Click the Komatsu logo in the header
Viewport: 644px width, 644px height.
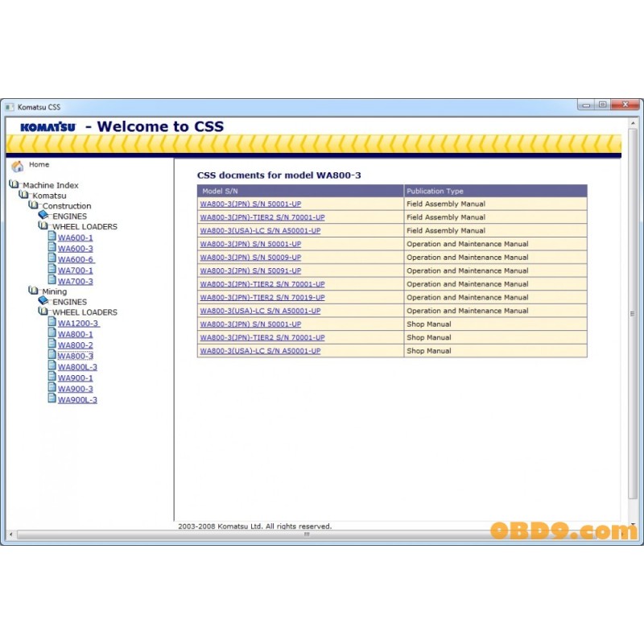(x=48, y=127)
